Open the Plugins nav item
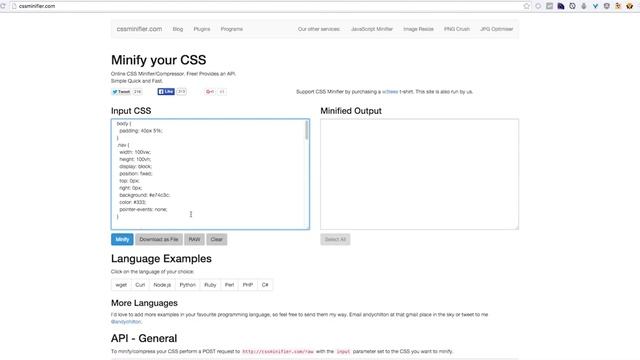640x360 pixels. (x=202, y=29)
